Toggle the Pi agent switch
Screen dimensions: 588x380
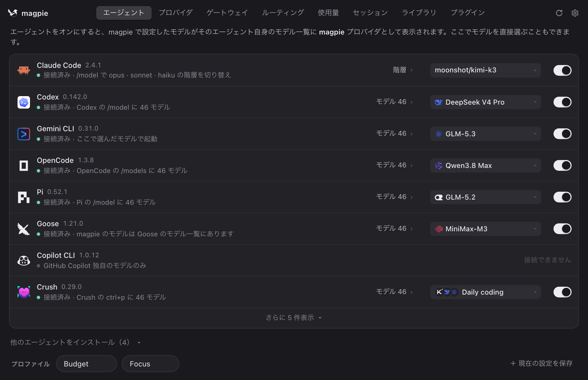[x=562, y=197]
